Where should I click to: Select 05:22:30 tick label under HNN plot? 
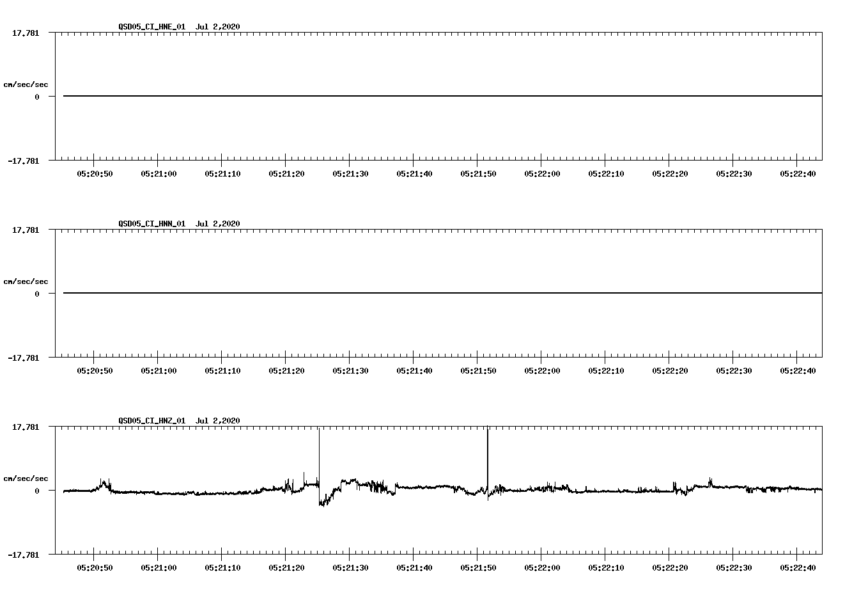(x=734, y=371)
